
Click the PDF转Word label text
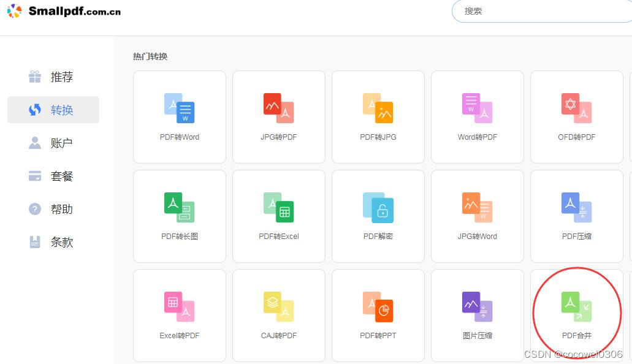tap(180, 137)
